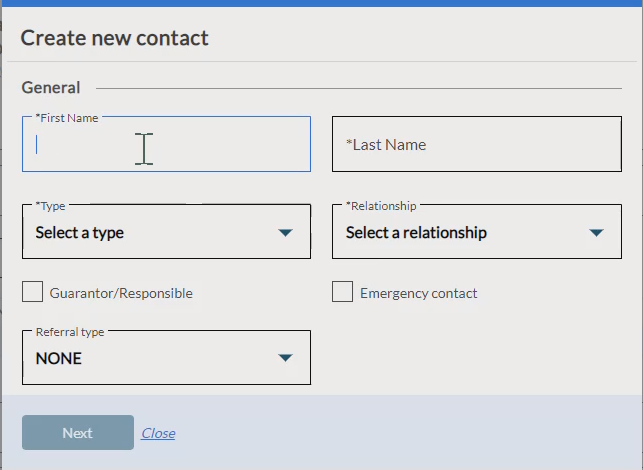
Task: Click the Type dropdown arrow icon
Action: 286,233
